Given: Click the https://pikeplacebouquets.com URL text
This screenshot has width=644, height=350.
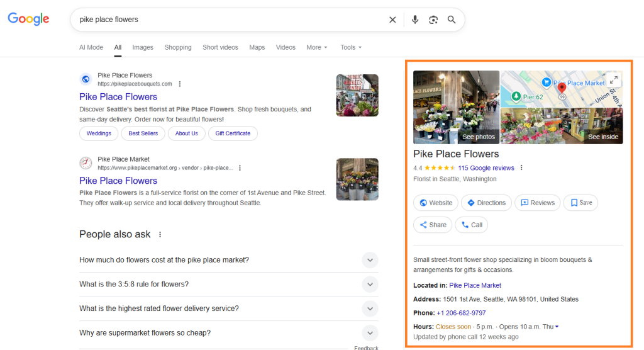Looking at the screenshot, I should (x=135, y=84).
